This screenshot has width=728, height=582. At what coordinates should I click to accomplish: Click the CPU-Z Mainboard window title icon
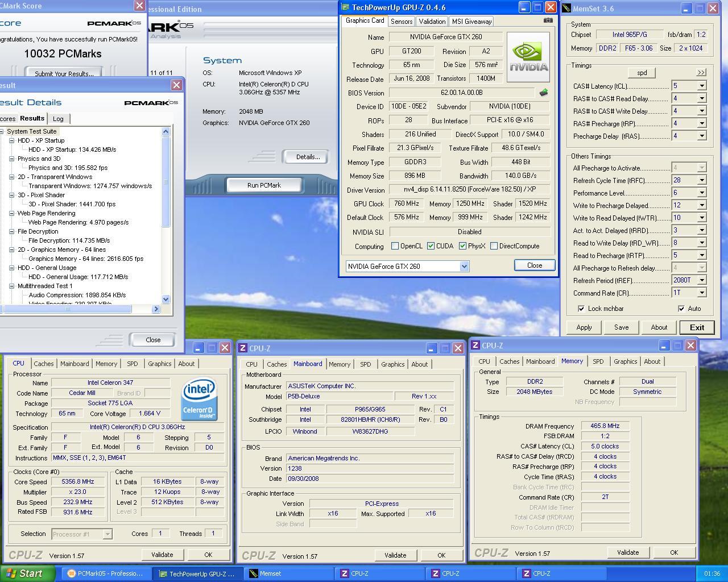[243, 348]
